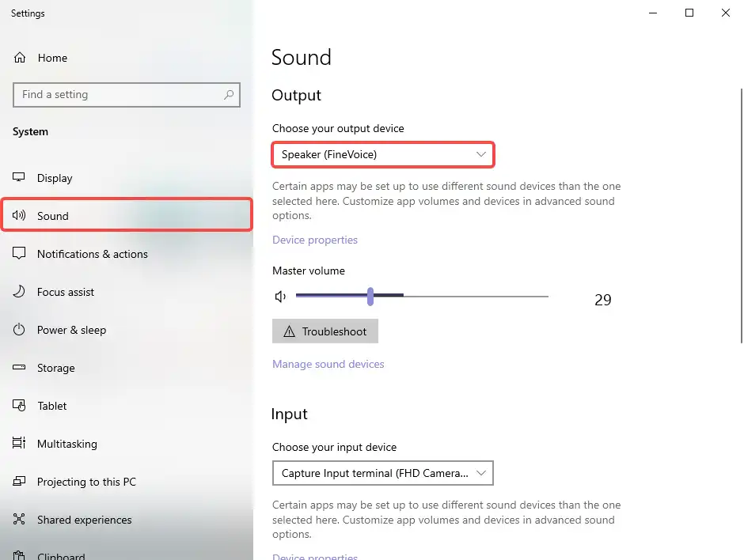The height and width of the screenshot is (560, 744).
Task: Click the Multitasking icon
Action: coord(19,443)
